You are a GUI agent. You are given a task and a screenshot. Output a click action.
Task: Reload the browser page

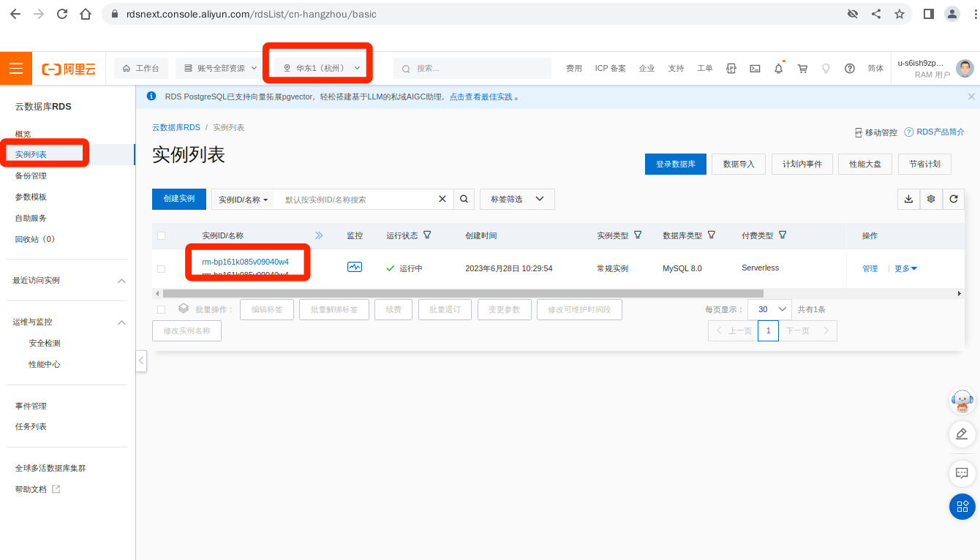(x=62, y=14)
